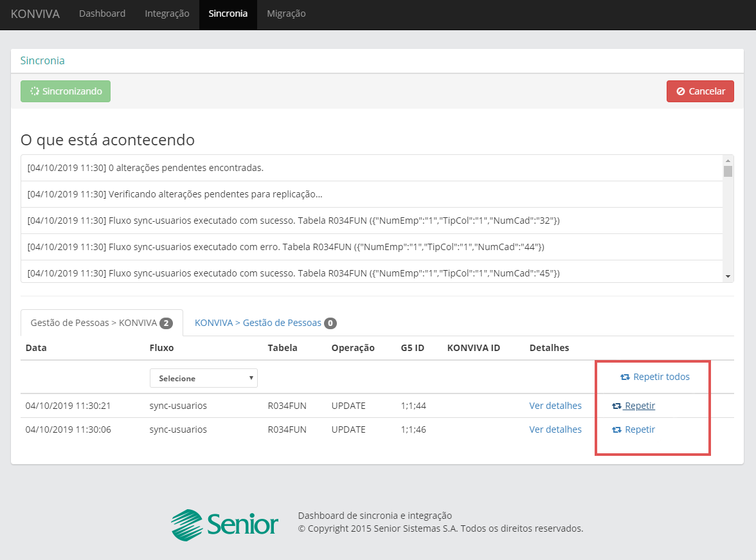Click the spinner icon in Sincronizando button
756x560 pixels.
(35, 91)
